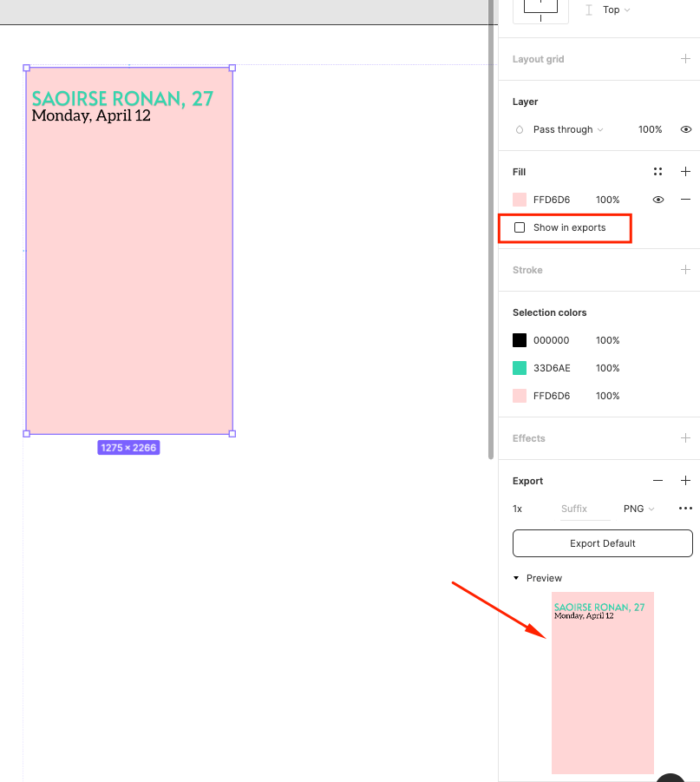The height and width of the screenshot is (782, 700).
Task: Click pink FFD6D6 selection color swatch
Action: tap(520, 396)
